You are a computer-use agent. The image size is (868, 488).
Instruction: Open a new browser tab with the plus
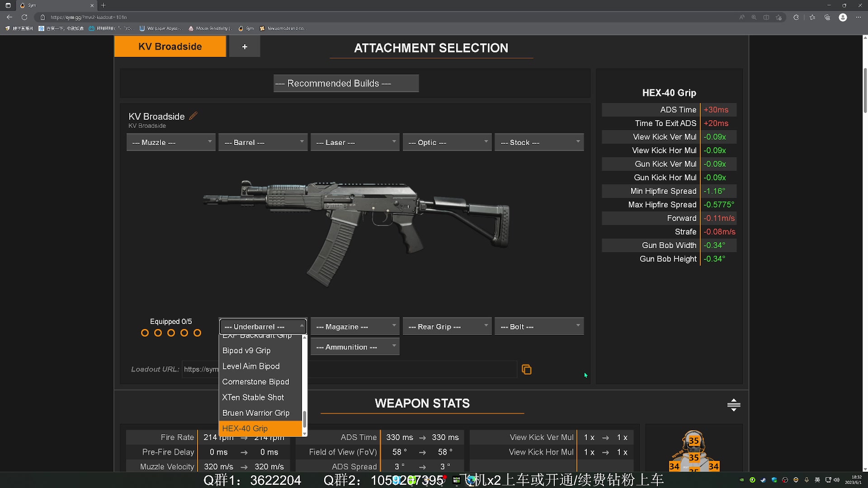pyautogui.click(x=103, y=5)
